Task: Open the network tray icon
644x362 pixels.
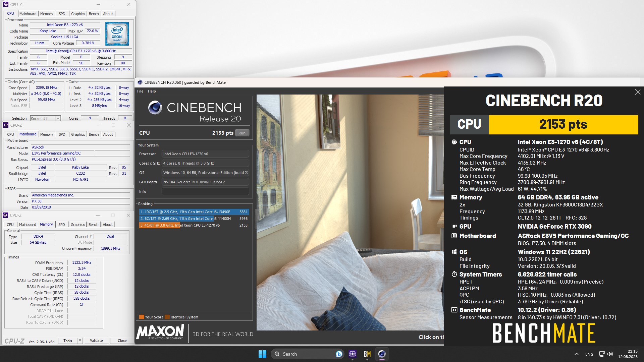Action: [602, 354]
